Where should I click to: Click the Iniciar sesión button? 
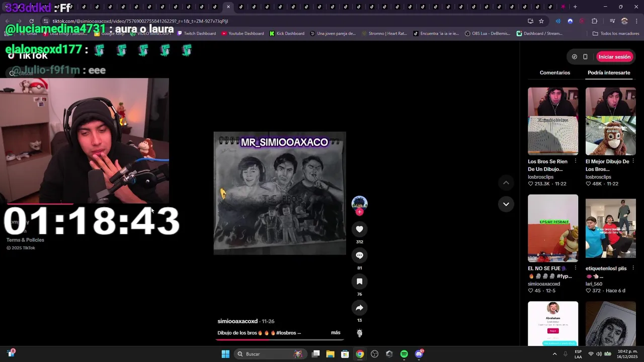click(614, 57)
